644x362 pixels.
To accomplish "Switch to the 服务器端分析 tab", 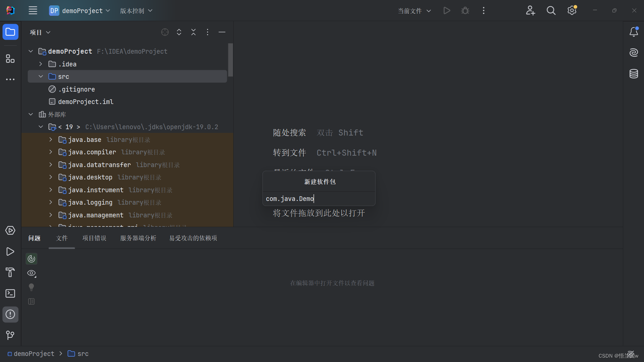I will tap(138, 238).
